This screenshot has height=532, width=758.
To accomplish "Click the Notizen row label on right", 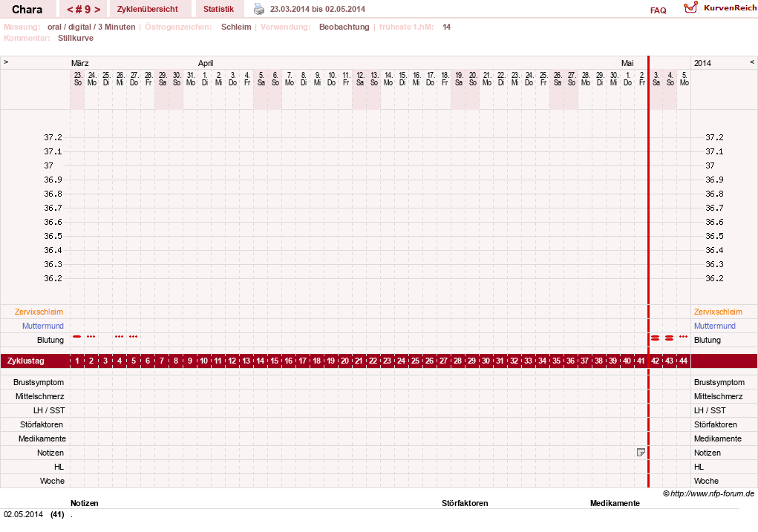I will [x=708, y=453].
